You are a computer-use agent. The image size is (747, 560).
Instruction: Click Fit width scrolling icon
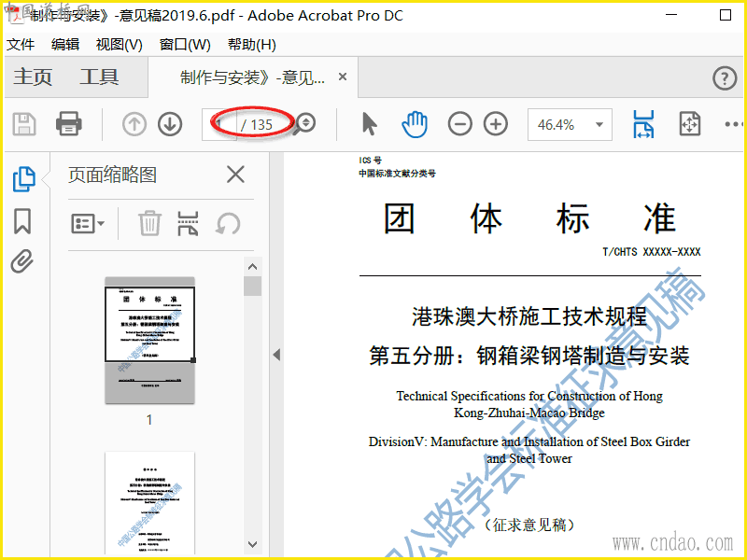coord(643,124)
